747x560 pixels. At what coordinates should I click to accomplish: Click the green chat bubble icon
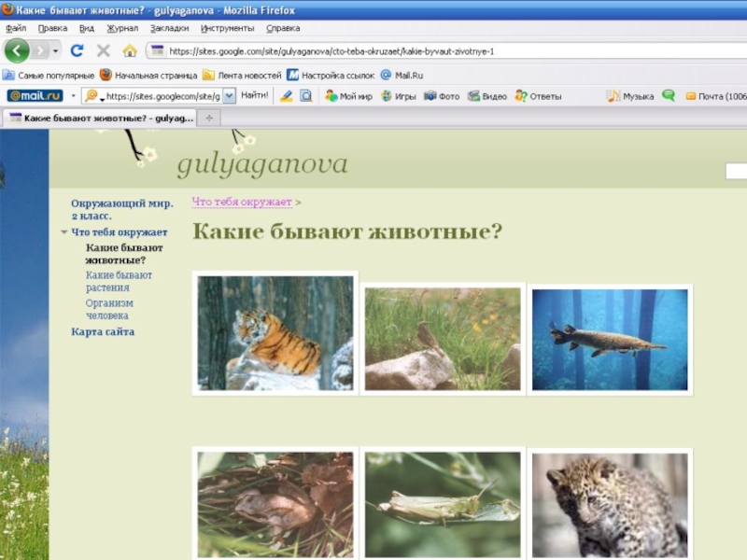(669, 96)
